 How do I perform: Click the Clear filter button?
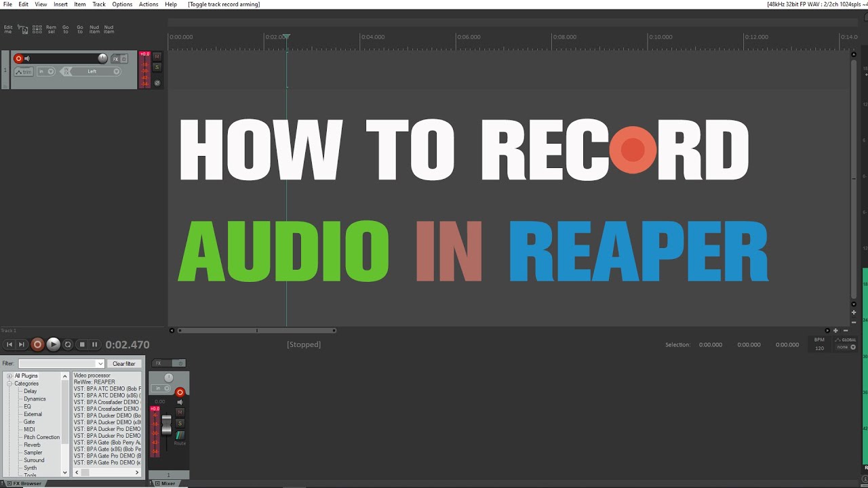124,364
